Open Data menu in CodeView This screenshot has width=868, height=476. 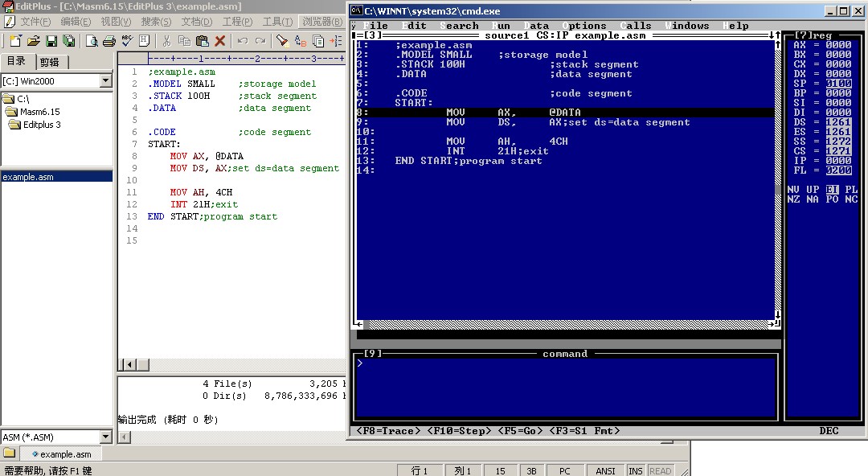pos(536,26)
